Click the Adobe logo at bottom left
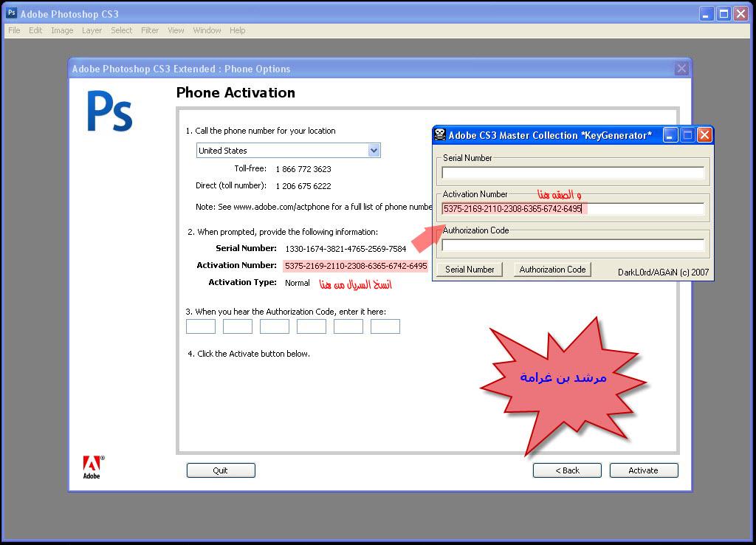Screen dimensions: 756x545 [x=92, y=467]
